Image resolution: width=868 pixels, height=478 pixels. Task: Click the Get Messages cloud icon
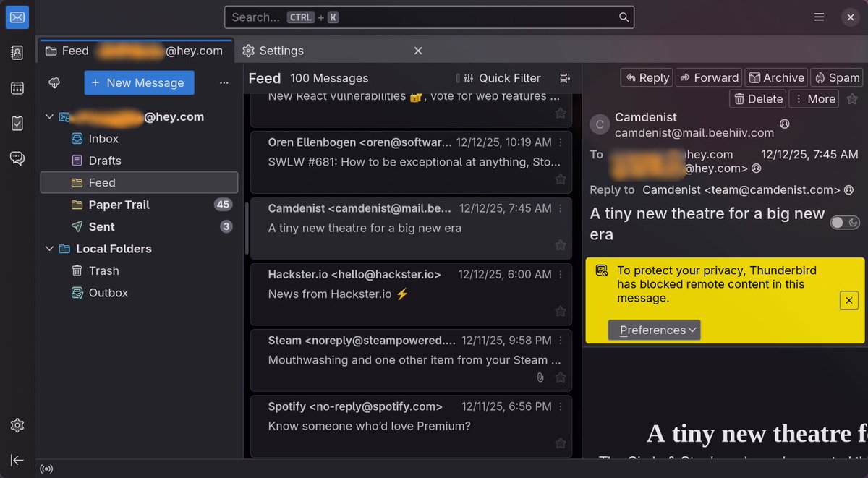tap(54, 83)
